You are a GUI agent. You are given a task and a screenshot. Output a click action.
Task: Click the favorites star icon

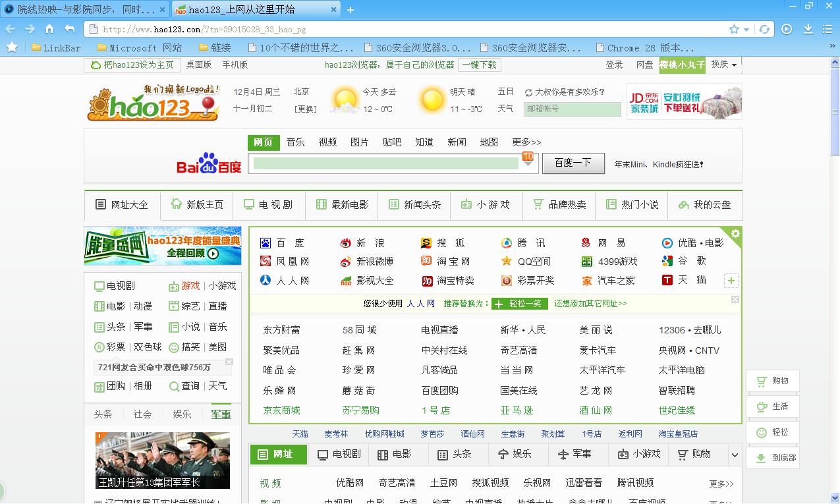coord(12,47)
